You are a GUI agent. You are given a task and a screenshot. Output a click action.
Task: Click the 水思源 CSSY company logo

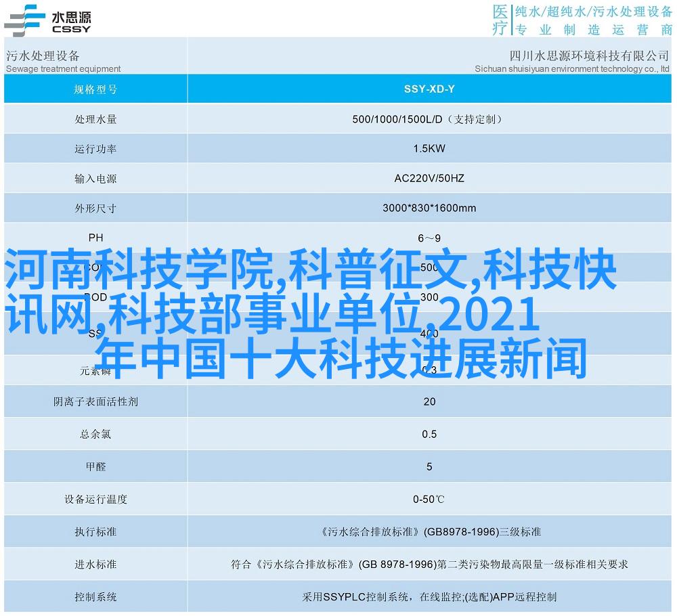[x=47, y=21]
